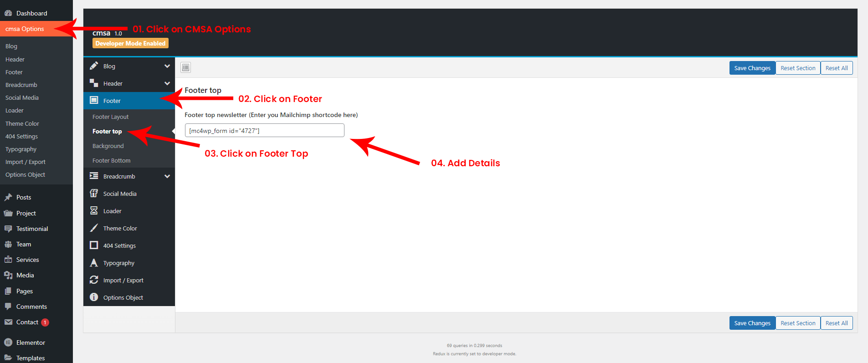Expand the Breadcrumb section chevron
The width and height of the screenshot is (868, 363).
(x=167, y=176)
